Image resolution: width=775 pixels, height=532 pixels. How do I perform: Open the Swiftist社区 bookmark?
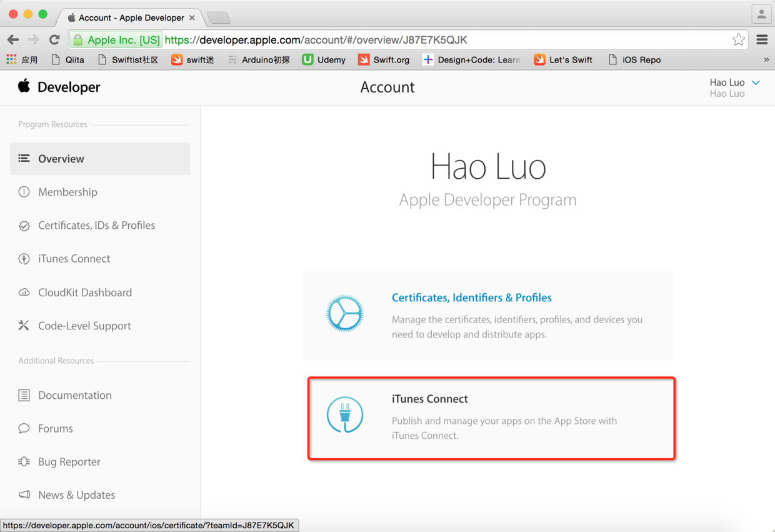(128, 59)
